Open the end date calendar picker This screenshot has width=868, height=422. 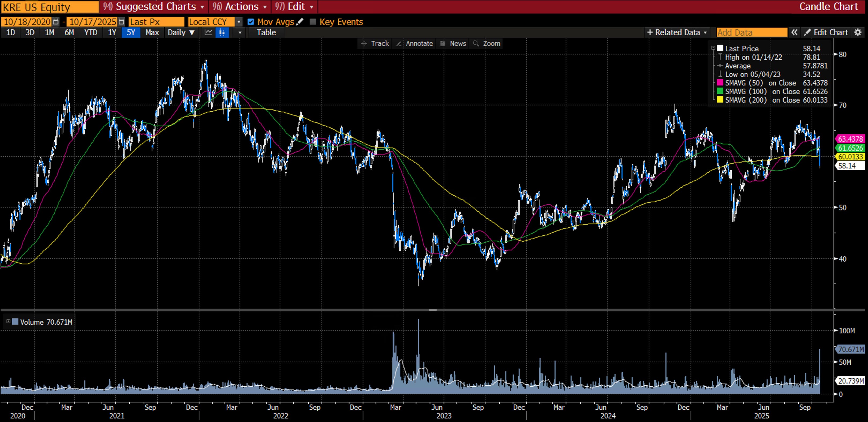coord(122,22)
